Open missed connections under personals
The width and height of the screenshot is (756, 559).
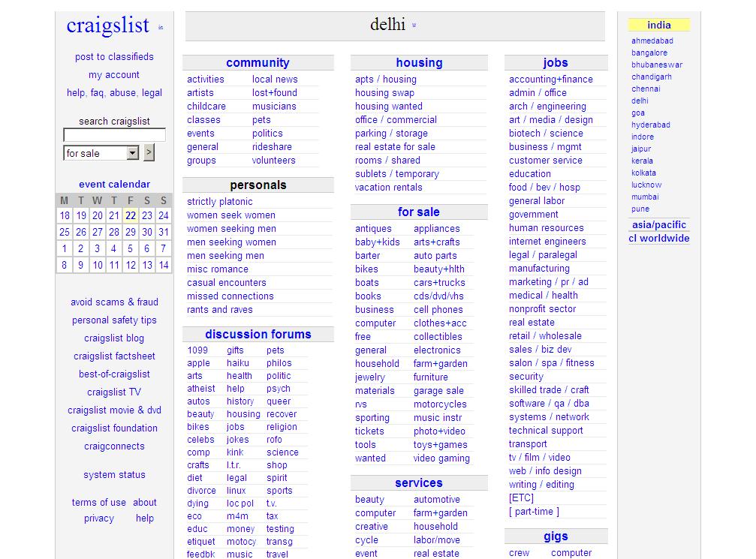click(x=230, y=296)
